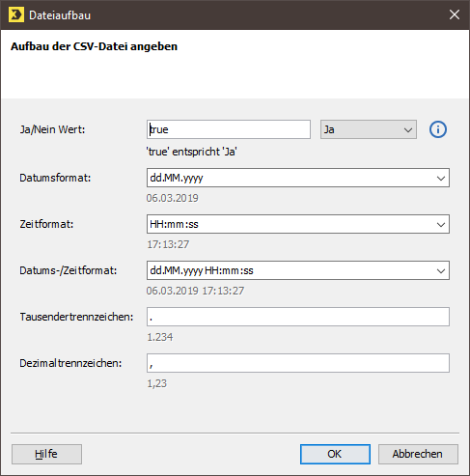Focus the Ja/Nein Wert text field containing 'true'
Image resolution: width=470 pixels, height=476 pixels.
coord(229,129)
